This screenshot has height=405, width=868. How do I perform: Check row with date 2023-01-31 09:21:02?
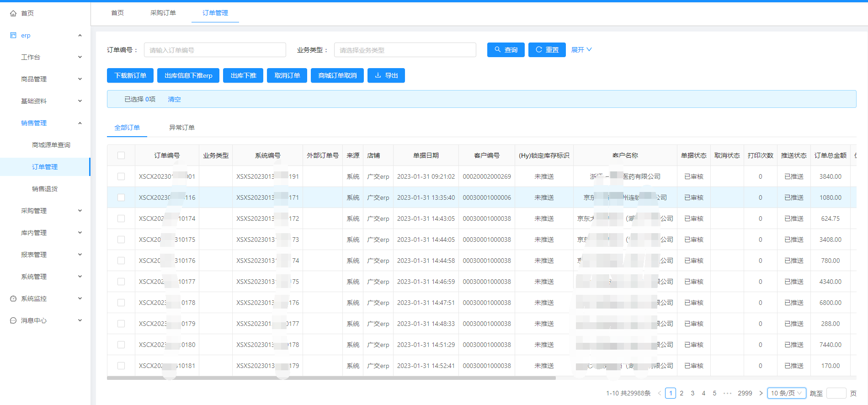[x=121, y=176]
